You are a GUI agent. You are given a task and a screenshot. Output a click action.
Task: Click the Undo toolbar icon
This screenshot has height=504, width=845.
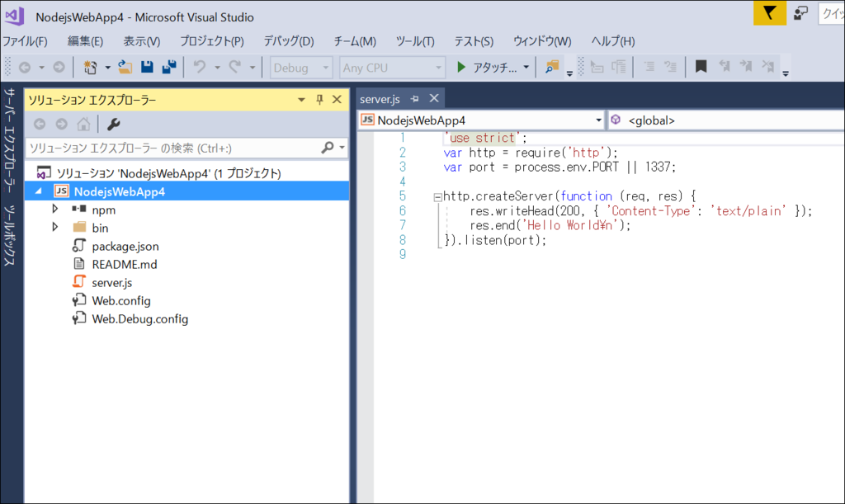point(200,67)
